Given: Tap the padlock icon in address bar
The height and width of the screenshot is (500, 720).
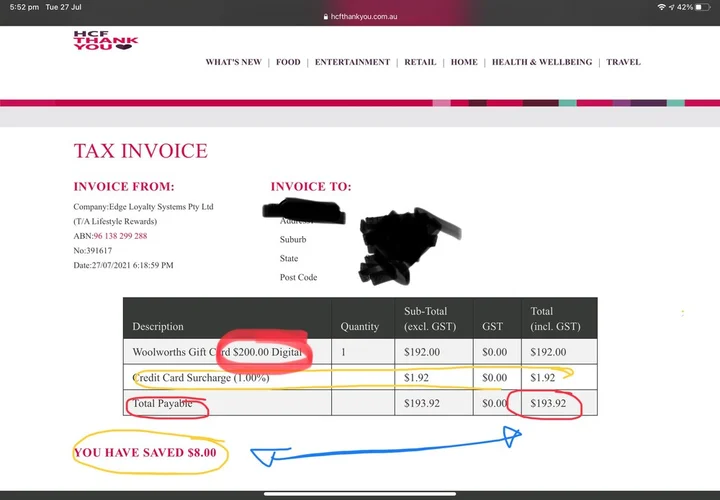Looking at the screenshot, I should click(325, 17).
